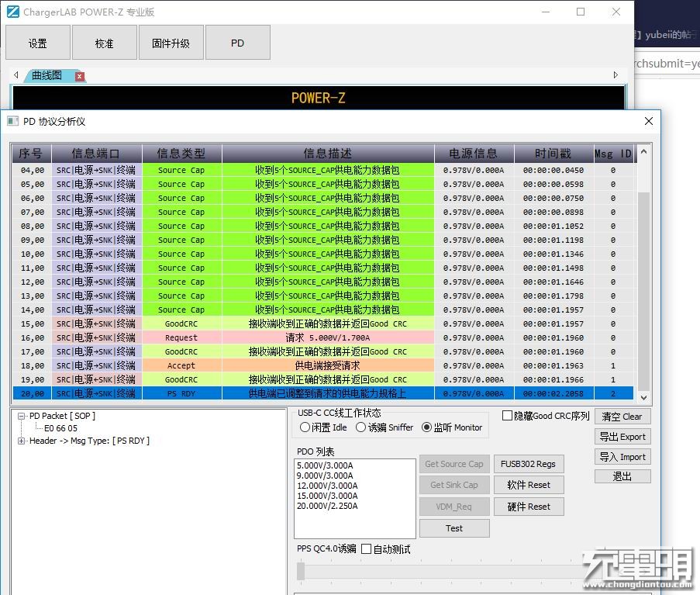Close the 曲线图 tab with red X
Image resolution: width=700 pixels, height=595 pixels.
pyautogui.click(x=80, y=76)
